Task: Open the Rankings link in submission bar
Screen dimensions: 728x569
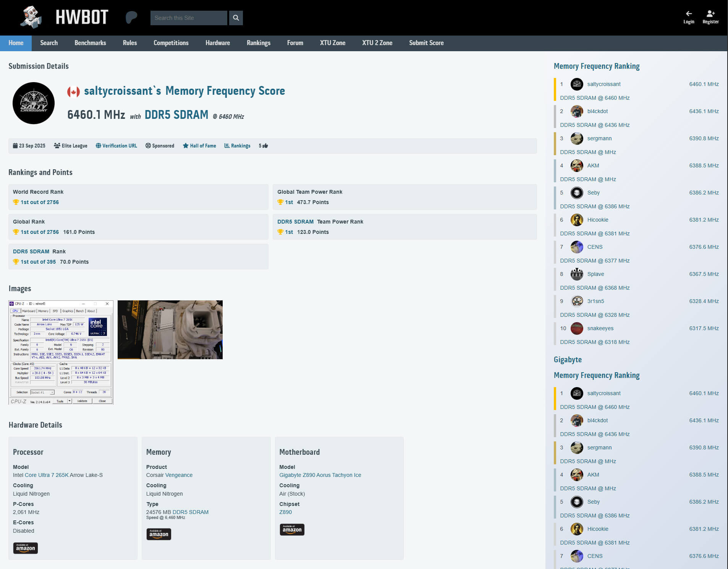Action: click(x=237, y=146)
